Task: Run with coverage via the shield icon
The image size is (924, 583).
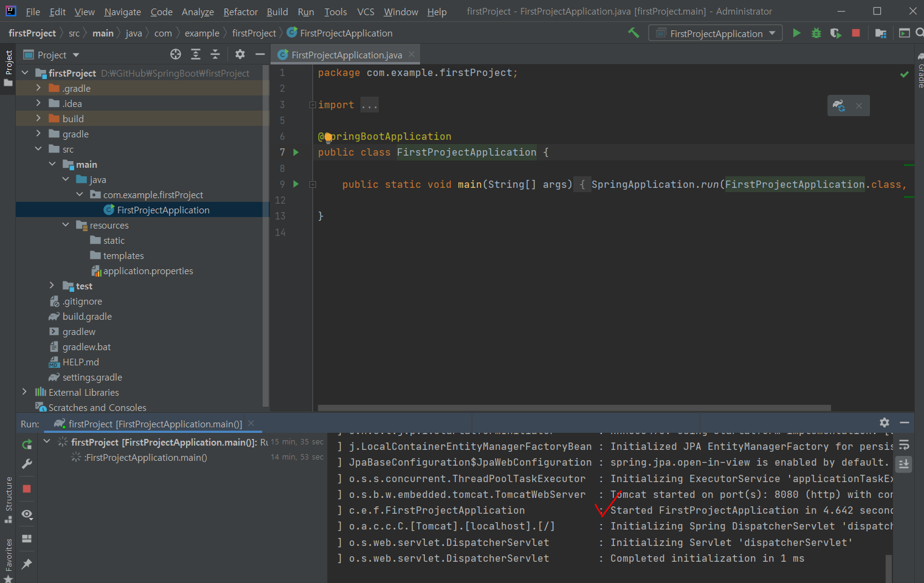Action: [x=836, y=33]
